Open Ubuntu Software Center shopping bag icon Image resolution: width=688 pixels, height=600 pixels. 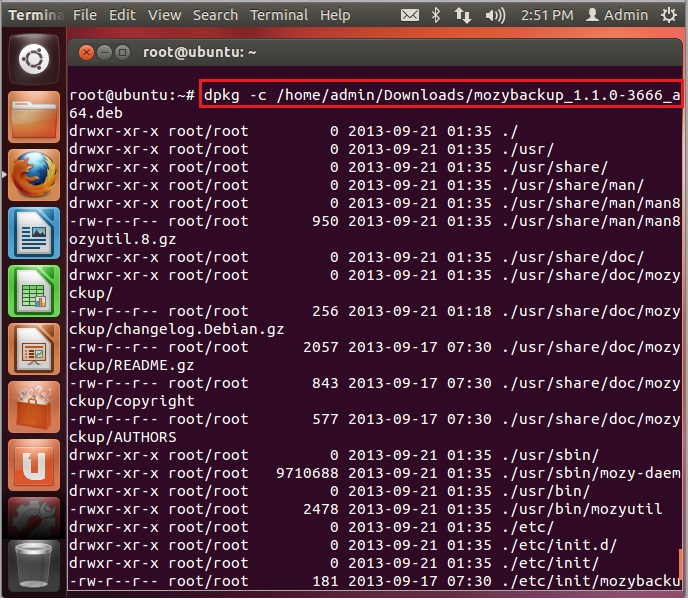click(34, 407)
